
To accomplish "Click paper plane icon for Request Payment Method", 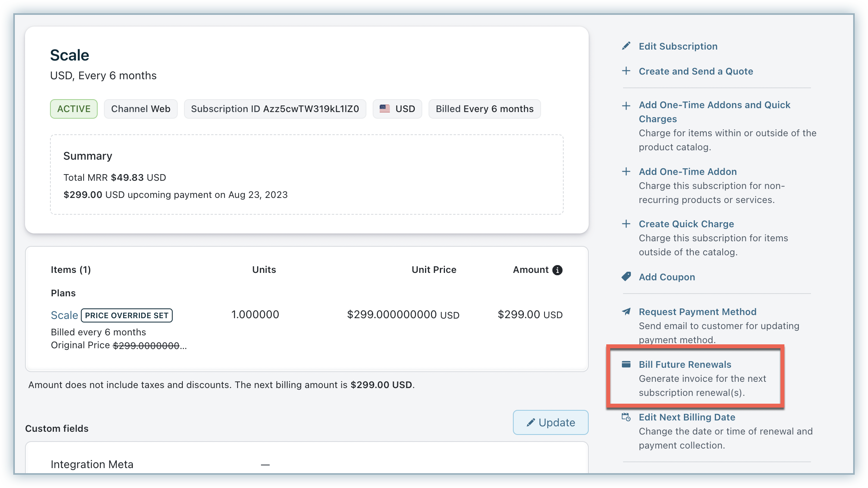I will tap(626, 312).
